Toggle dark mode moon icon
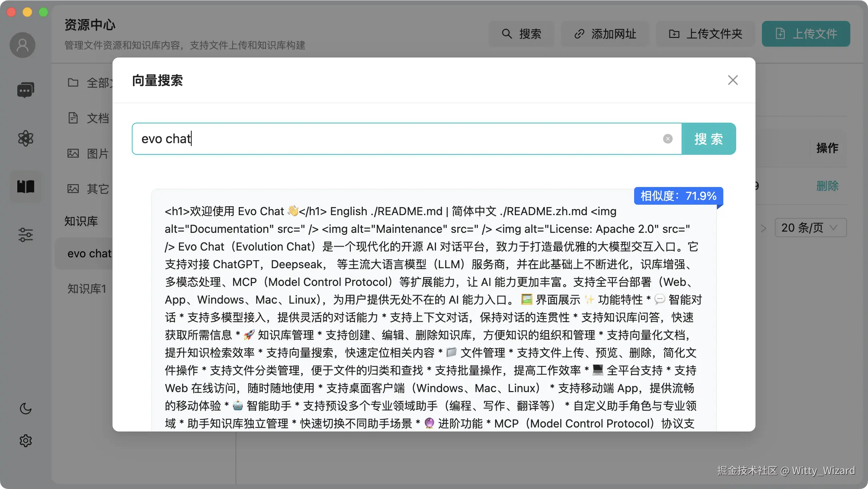The width and height of the screenshot is (868, 489). tap(25, 409)
